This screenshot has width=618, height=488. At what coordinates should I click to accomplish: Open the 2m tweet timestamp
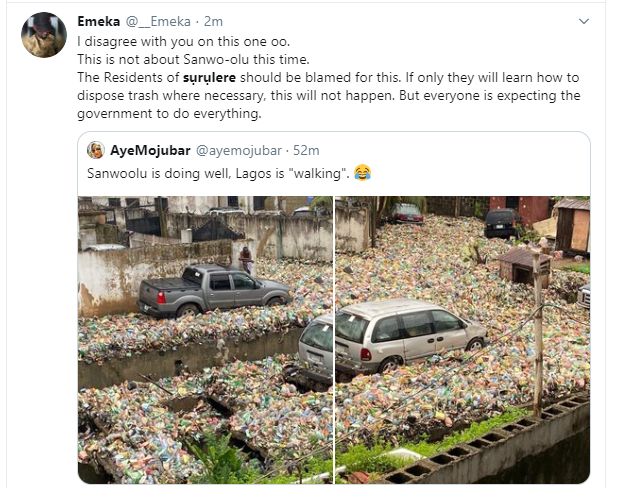coord(213,21)
